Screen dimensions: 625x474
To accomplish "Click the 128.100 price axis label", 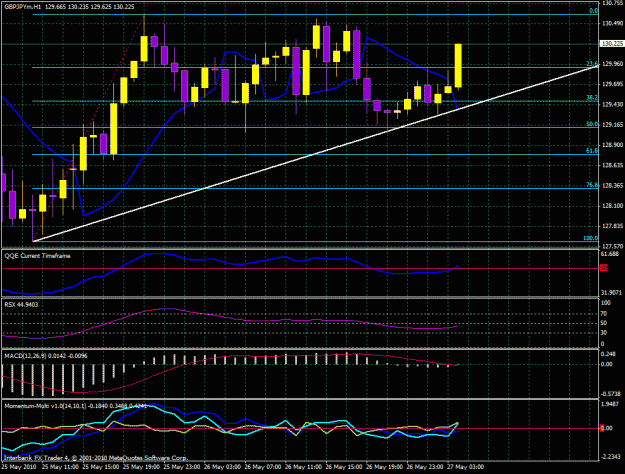I will (612, 206).
